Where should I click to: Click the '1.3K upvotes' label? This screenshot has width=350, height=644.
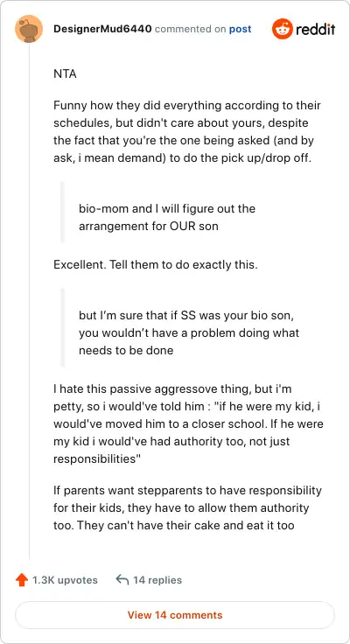(65, 580)
